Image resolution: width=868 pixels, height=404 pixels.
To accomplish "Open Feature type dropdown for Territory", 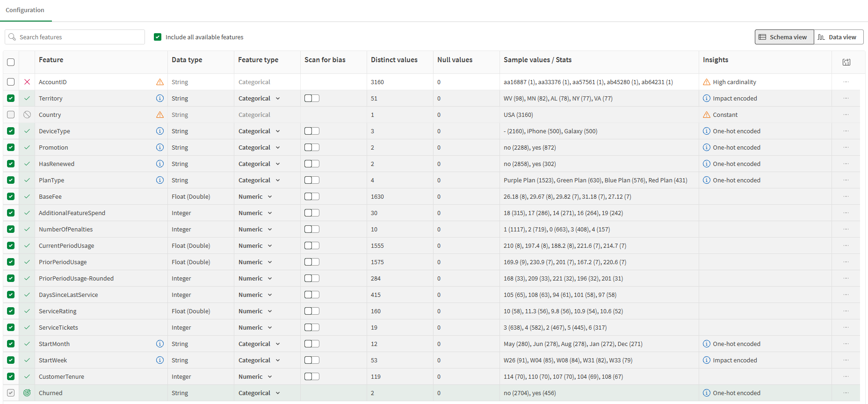I will [x=259, y=98].
